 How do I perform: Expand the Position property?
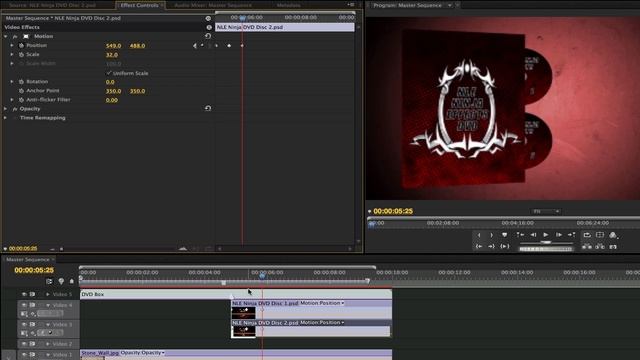point(12,46)
